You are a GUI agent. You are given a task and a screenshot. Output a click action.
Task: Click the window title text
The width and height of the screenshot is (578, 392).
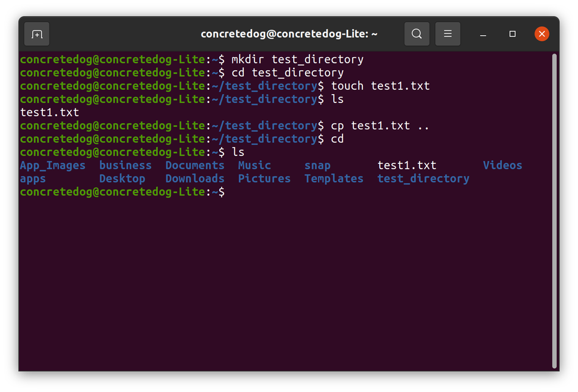point(288,34)
